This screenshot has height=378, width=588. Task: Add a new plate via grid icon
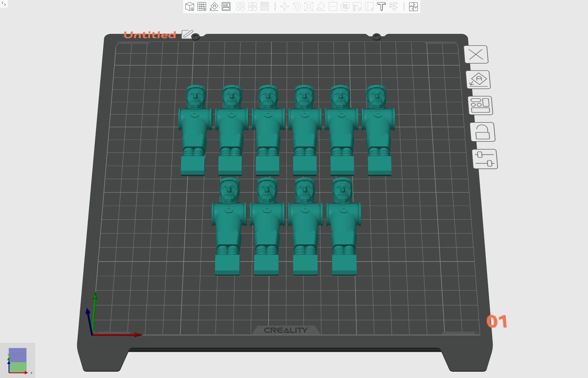[202, 7]
